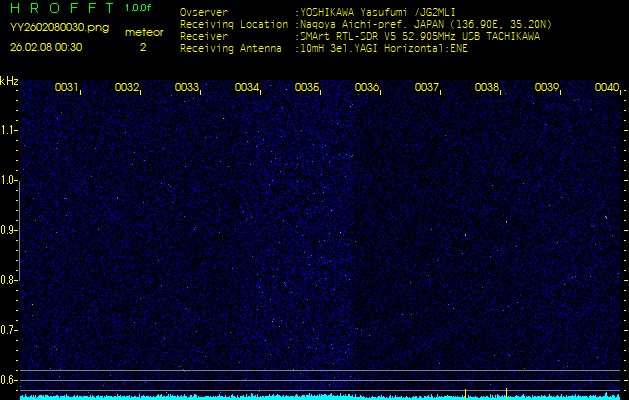Image resolution: width=629 pixels, height=400 pixels.
Task: Click time marker 0034
Action: pyautogui.click(x=246, y=87)
